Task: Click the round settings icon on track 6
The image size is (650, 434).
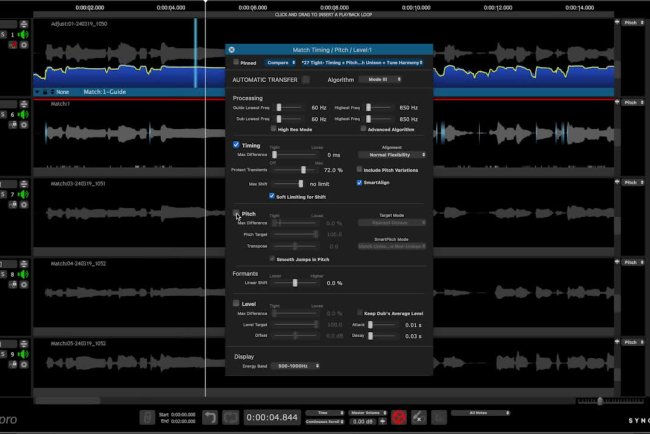Action: [24, 125]
